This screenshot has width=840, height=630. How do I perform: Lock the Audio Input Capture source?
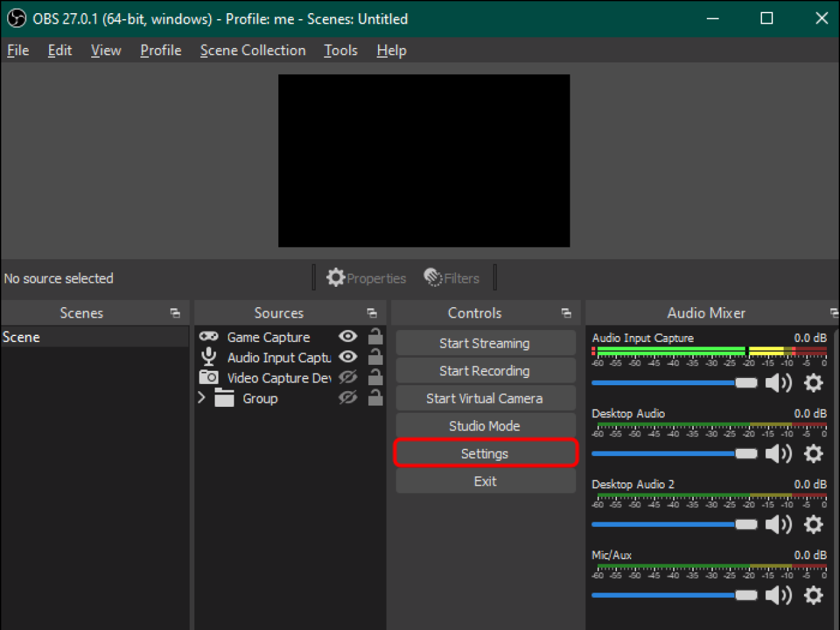375,357
